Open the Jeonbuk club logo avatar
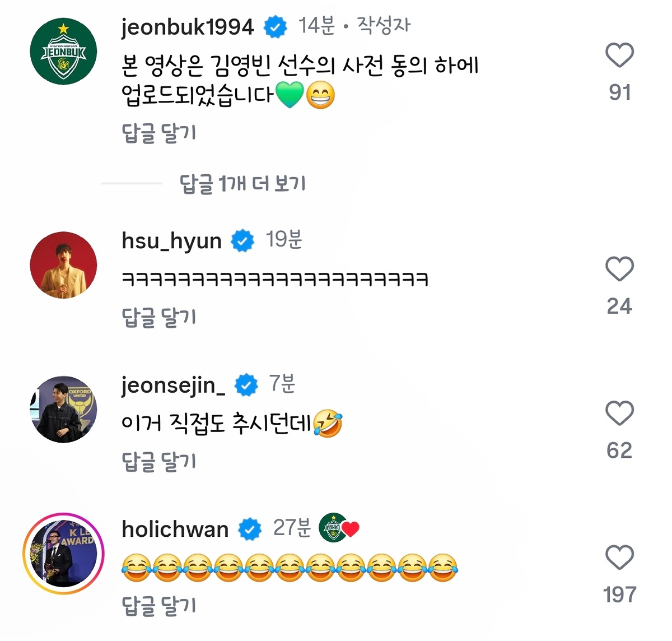This screenshot has width=672, height=641. point(63,52)
